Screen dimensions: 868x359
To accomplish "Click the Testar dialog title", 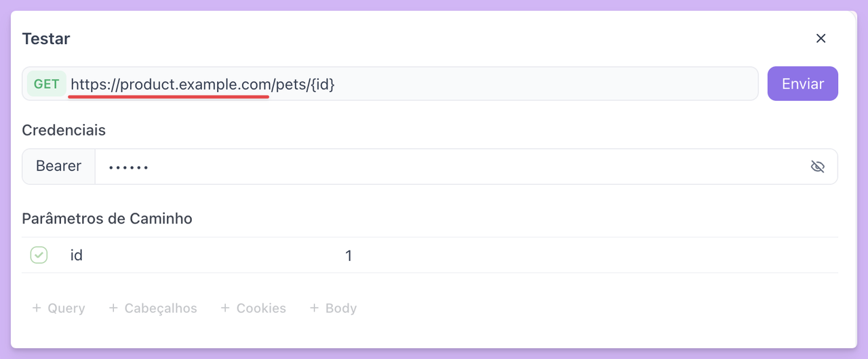I will coord(46,39).
